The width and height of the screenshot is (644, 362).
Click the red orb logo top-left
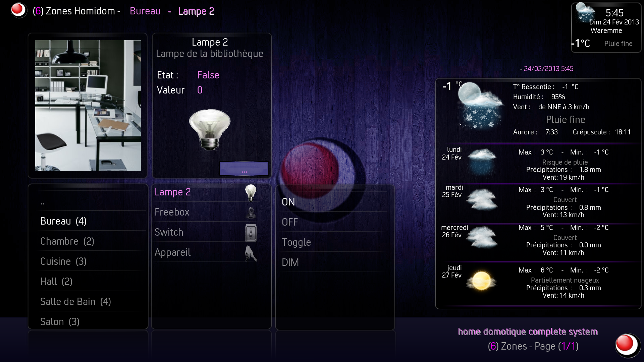click(x=18, y=10)
